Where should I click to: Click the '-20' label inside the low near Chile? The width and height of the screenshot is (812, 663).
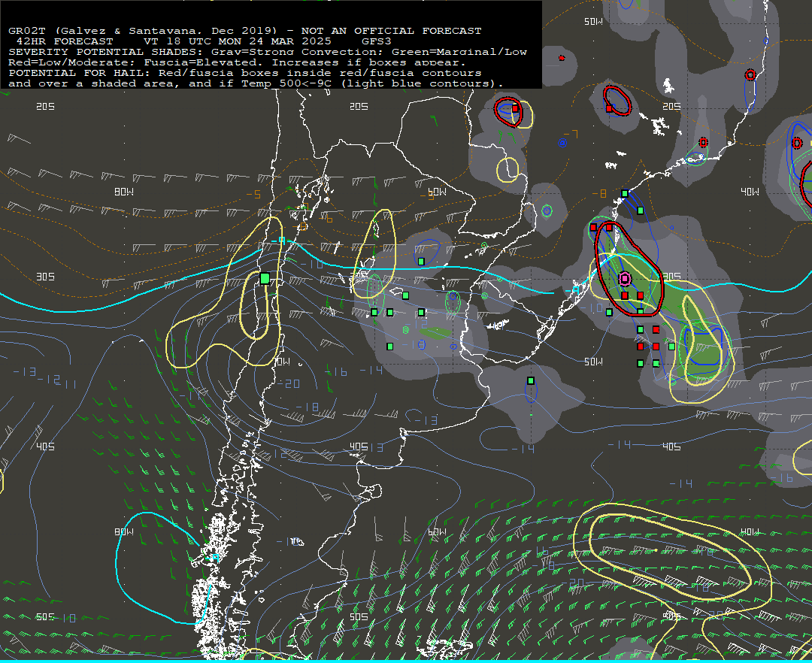289,383
